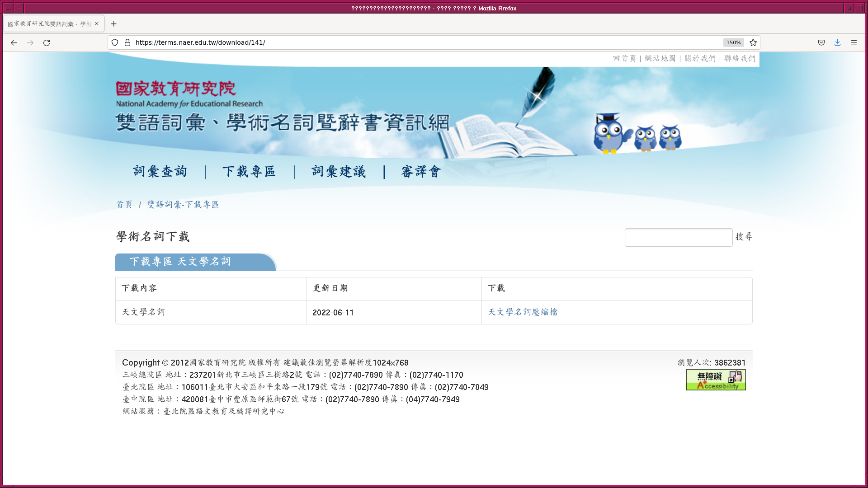
Task: Download the 天文學名詞壓縮檔 link
Action: [x=523, y=312]
